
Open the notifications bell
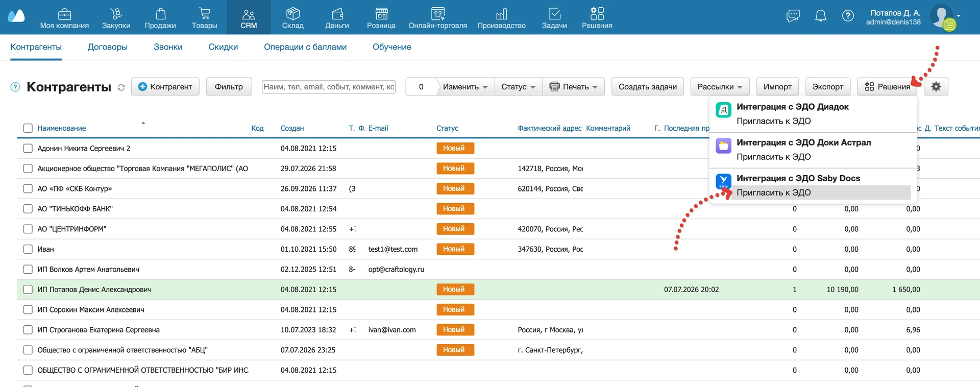(821, 16)
